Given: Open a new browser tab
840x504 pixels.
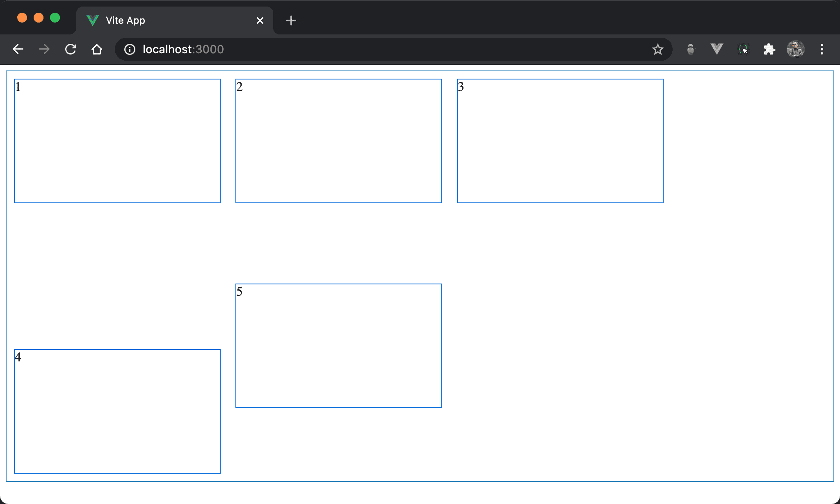Looking at the screenshot, I should pos(291,20).
